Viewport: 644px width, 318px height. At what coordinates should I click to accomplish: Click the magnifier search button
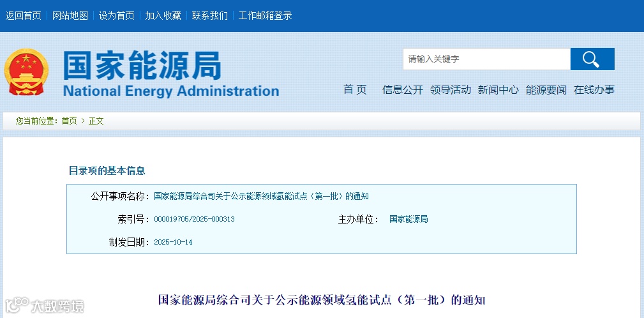(x=592, y=59)
